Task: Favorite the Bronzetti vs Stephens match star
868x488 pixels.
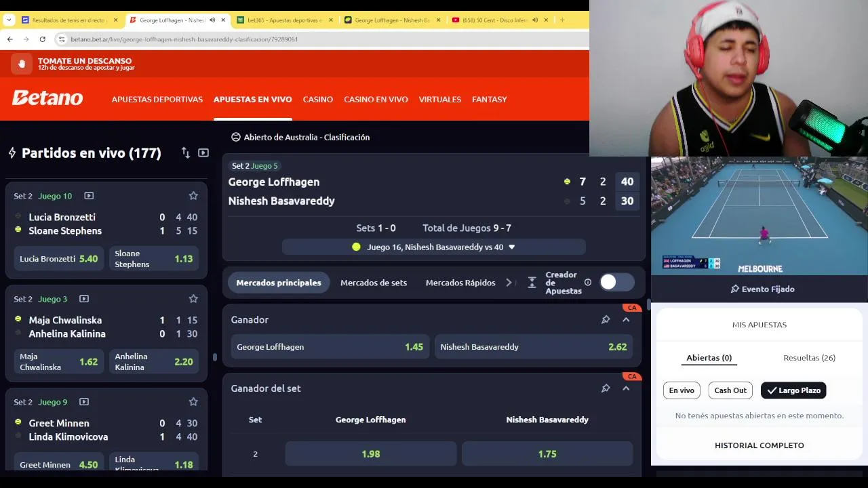Action: pyautogui.click(x=193, y=196)
